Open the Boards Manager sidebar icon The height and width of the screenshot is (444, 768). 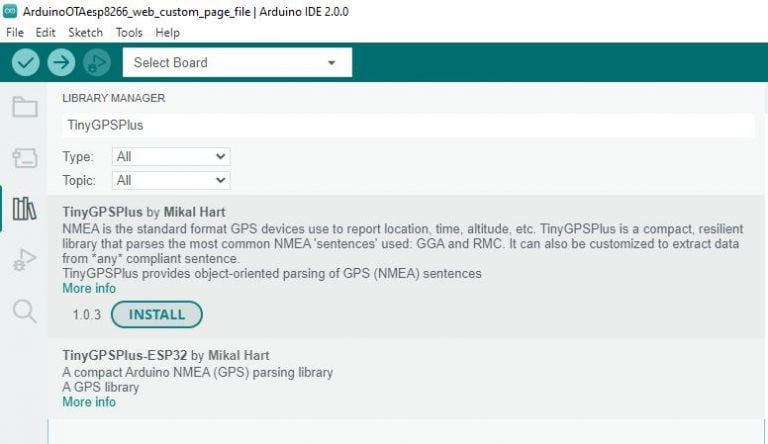(x=24, y=158)
